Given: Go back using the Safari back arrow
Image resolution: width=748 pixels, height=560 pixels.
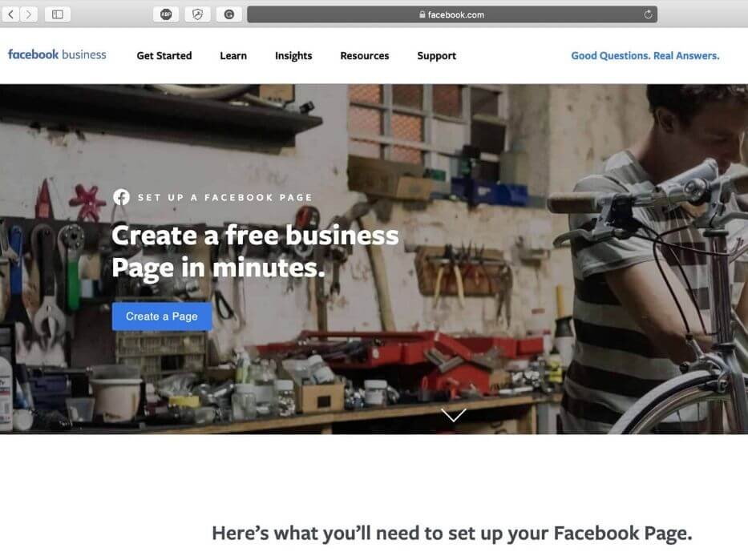Looking at the screenshot, I should click(11, 14).
